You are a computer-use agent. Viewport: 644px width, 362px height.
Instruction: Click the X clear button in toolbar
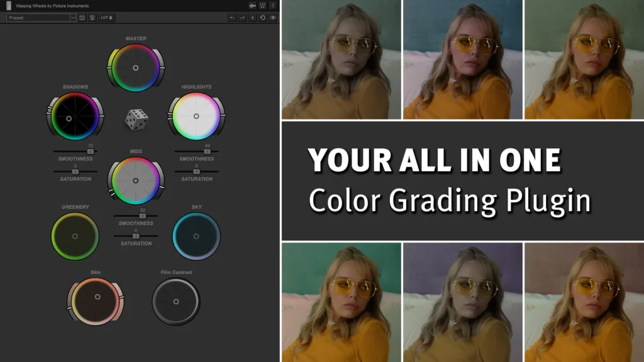tap(253, 18)
